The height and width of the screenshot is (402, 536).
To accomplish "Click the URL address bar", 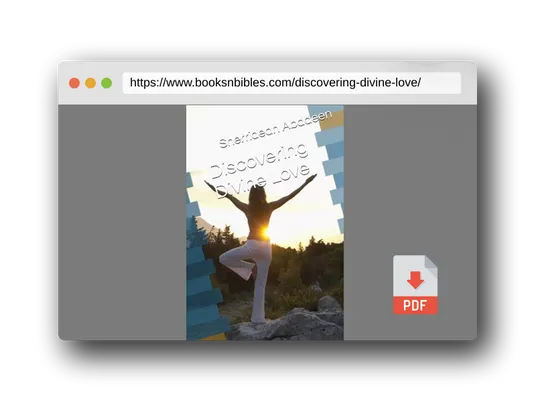I will click(x=292, y=83).
